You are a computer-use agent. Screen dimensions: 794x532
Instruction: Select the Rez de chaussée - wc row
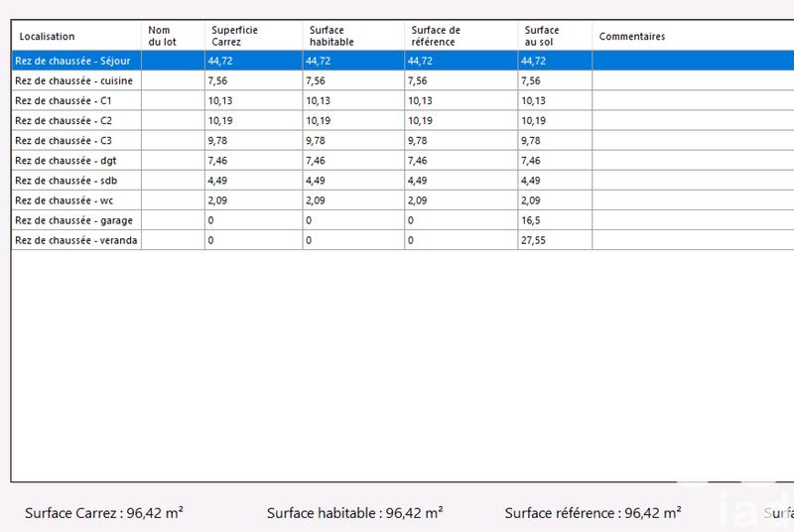pyautogui.click(x=76, y=199)
